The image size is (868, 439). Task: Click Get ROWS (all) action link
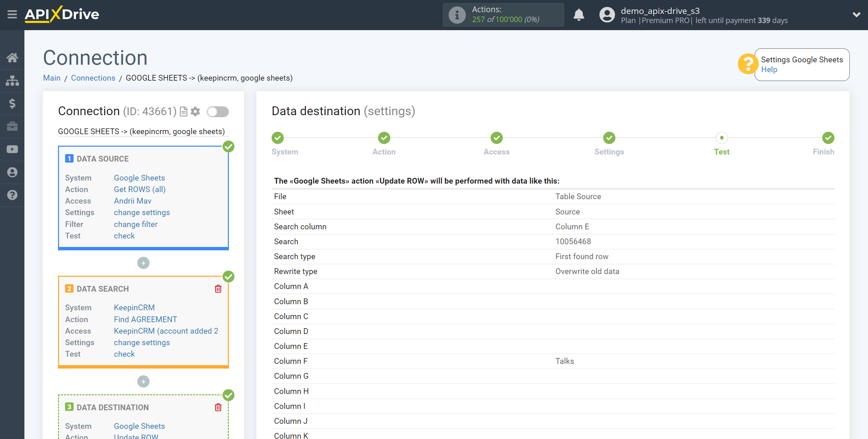[x=140, y=189]
